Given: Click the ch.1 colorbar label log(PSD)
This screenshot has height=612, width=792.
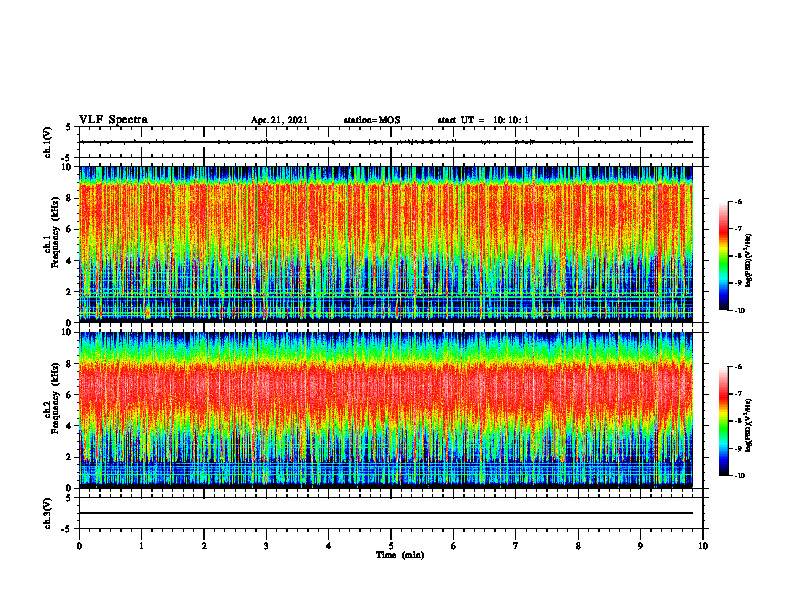Looking at the screenshot, I should [x=749, y=261].
